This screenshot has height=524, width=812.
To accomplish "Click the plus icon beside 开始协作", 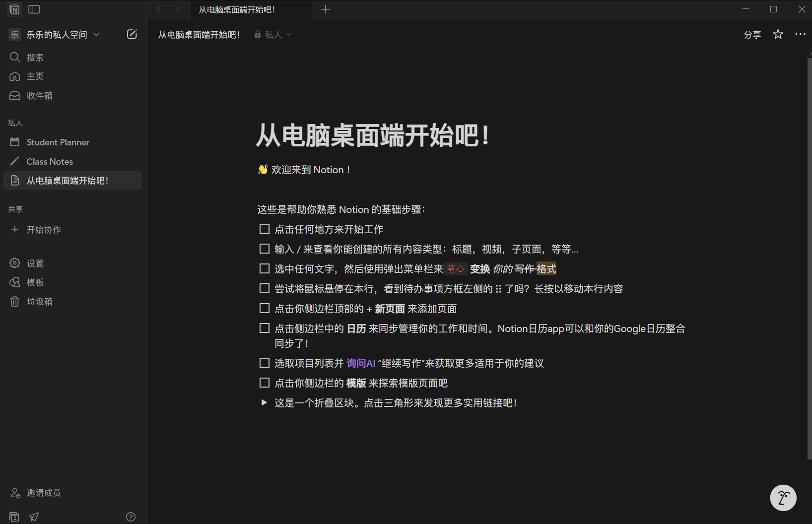I will (15, 229).
